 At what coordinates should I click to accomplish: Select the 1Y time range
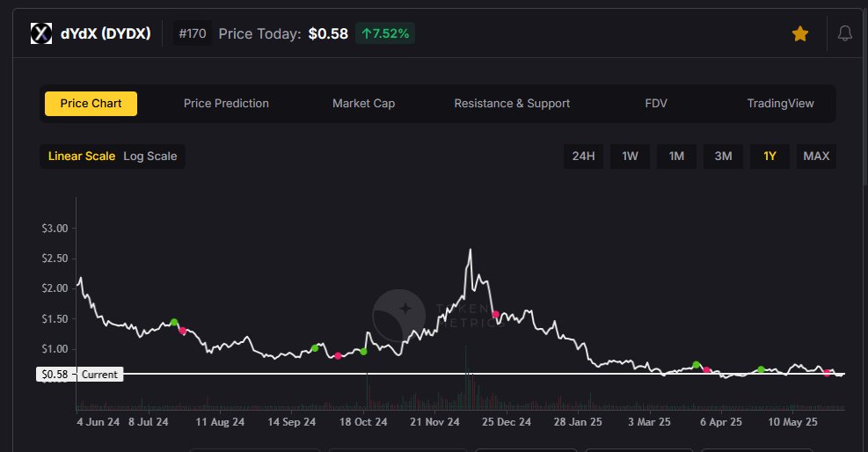pos(770,156)
